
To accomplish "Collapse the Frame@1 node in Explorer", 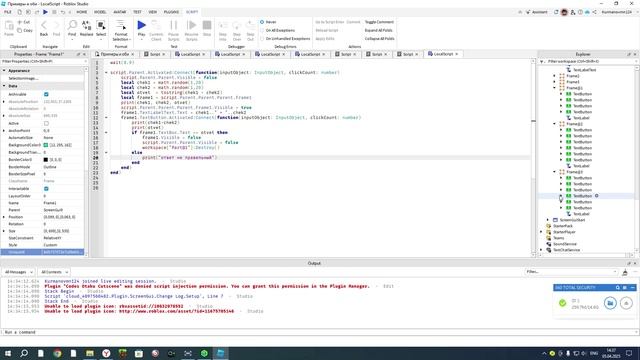I will coord(555,88).
